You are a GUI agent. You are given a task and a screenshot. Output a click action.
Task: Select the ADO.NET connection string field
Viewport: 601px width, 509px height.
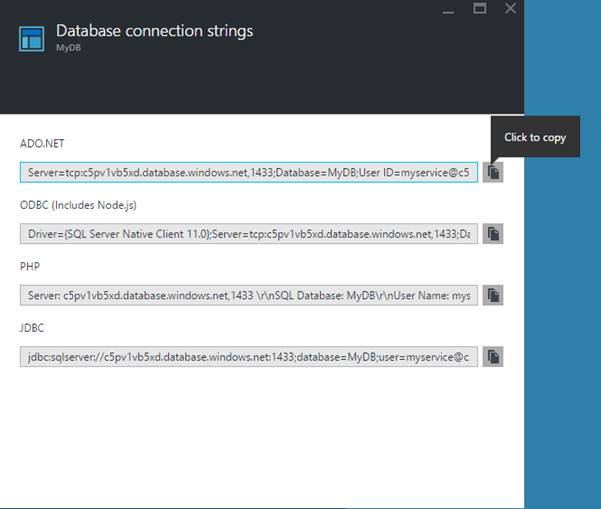point(249,173)
